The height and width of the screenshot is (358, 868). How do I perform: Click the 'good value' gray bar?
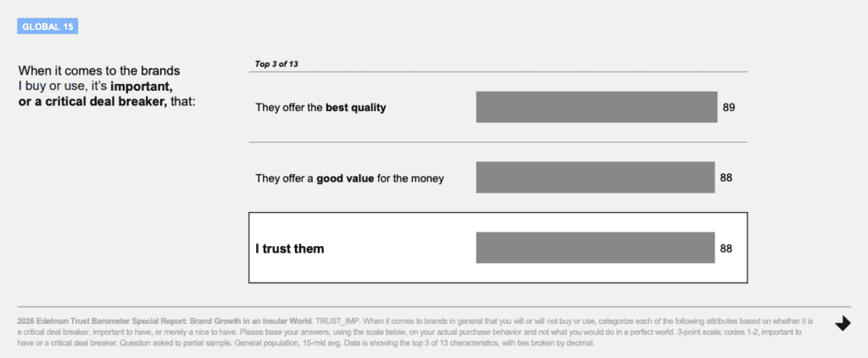point(596,177)
